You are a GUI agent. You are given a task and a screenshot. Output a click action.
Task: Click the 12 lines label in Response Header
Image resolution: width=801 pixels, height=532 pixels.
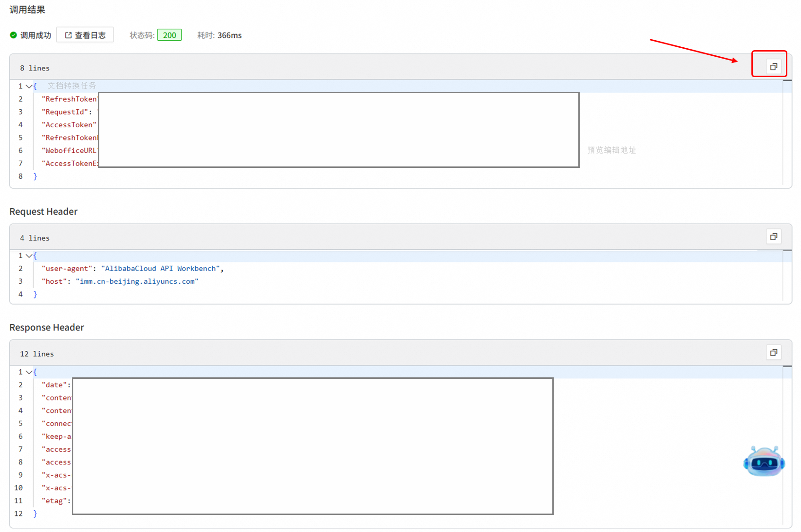pyautogui.click(x=37, y=354)
